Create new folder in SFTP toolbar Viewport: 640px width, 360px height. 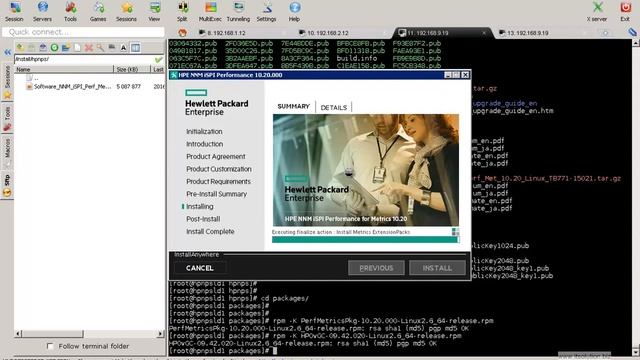[66, 48]
